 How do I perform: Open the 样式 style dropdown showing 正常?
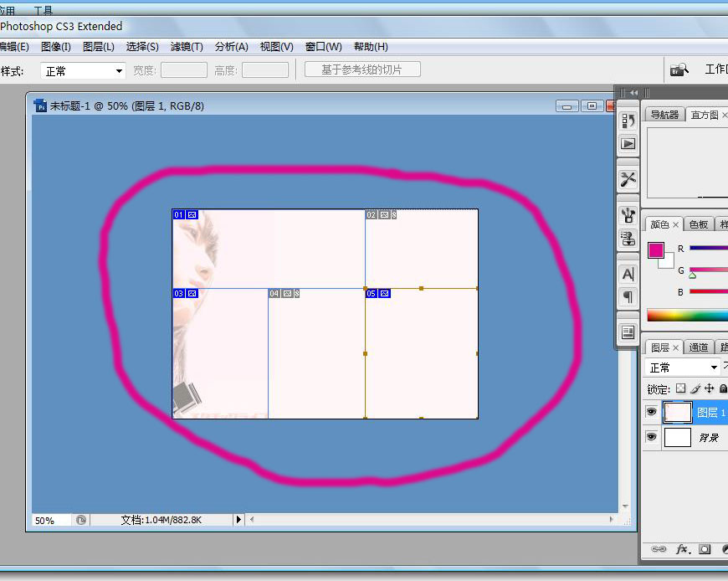pos(83,71)
